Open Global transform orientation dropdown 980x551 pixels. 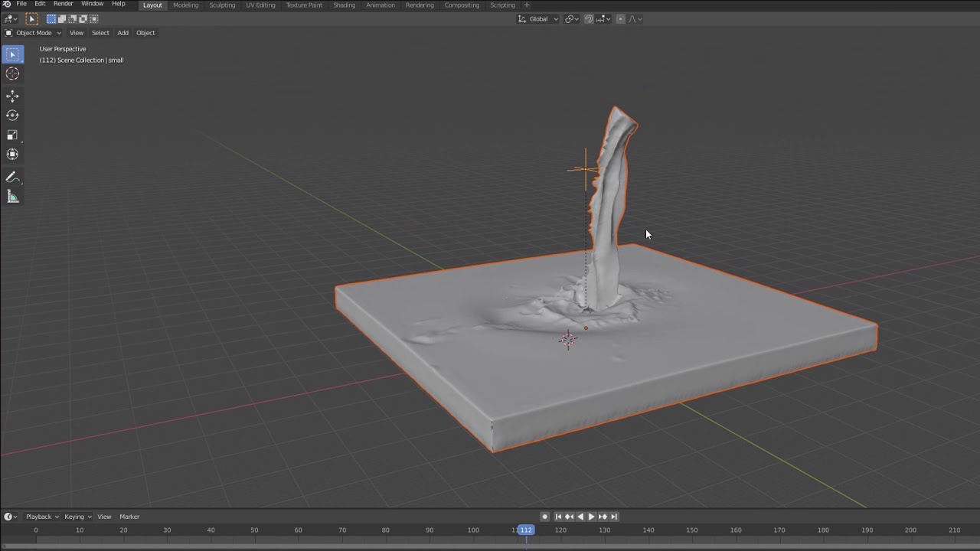pos(538,19)
